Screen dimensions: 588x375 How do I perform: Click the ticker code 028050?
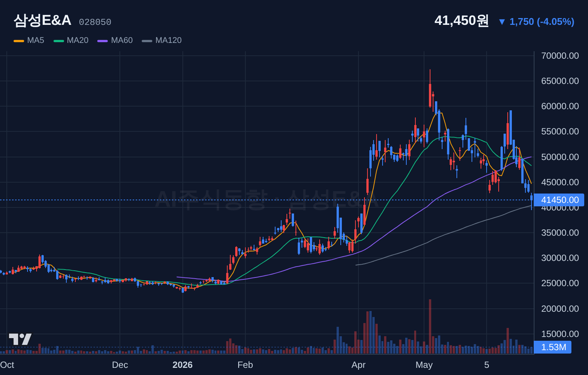[95, 22]
